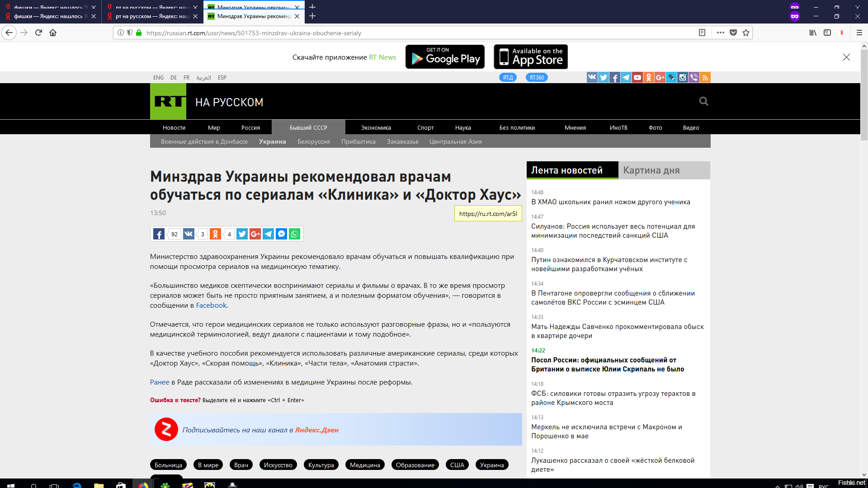Toggle reader view in the address bar
The image size is (868, 488).
tap(702, 33)
